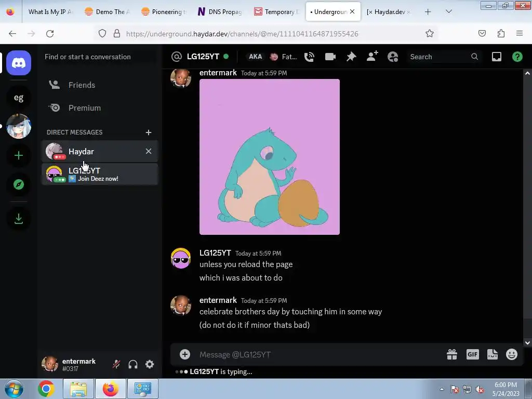The height and width of the screenshot is (399, 532).
Task: Open the Premium page
Action: pyautogui.click(x=100, y=108)
